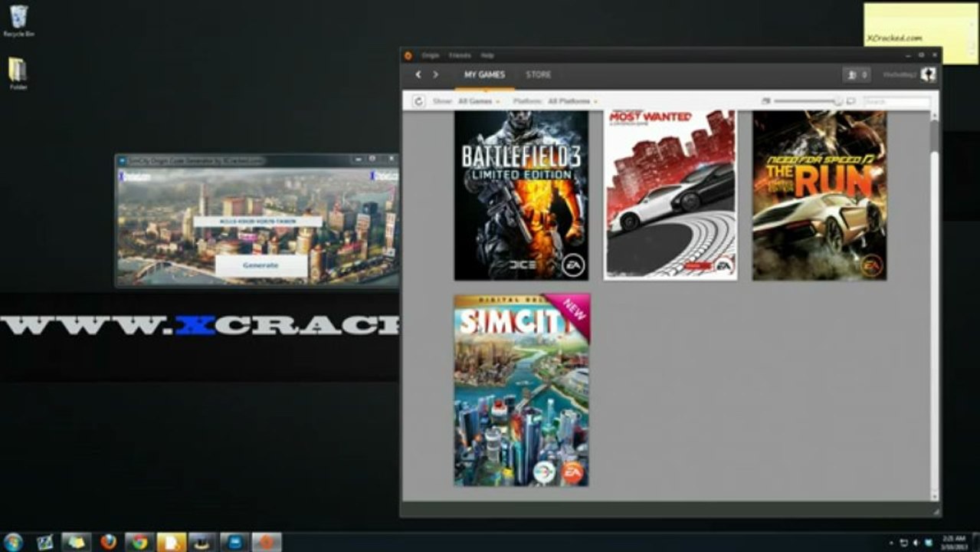Click the code generator's title bar app icon

(122, 160)
